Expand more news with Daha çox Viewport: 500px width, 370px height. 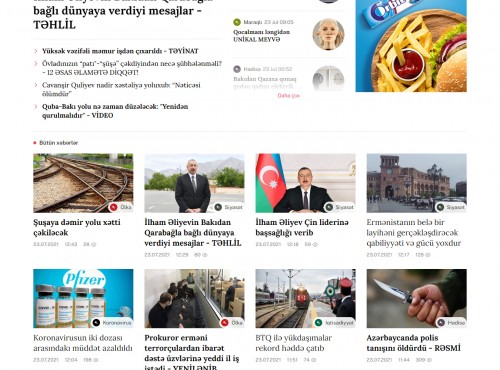[289, 96]
